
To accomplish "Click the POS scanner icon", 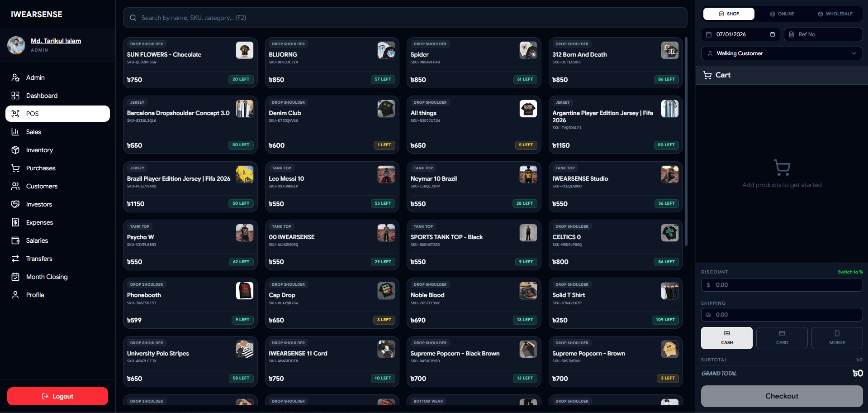I will 15,114.
